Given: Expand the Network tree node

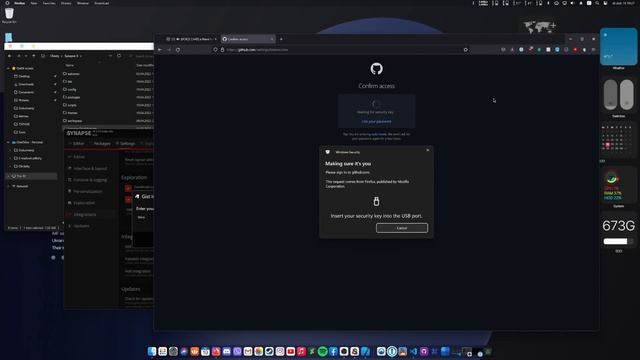Looking at the screenshot, I should tap(8, 186).
